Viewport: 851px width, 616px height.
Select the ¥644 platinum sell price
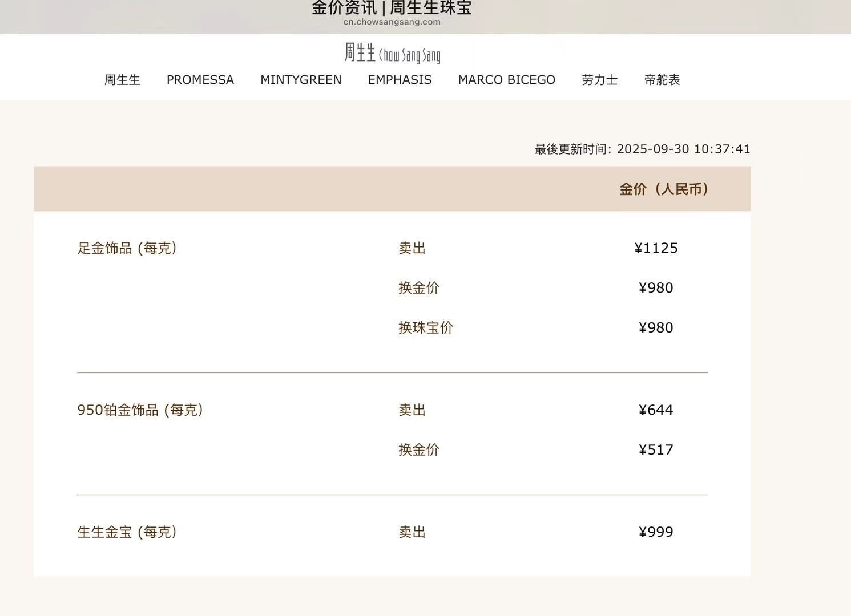(x=656, y=410)
